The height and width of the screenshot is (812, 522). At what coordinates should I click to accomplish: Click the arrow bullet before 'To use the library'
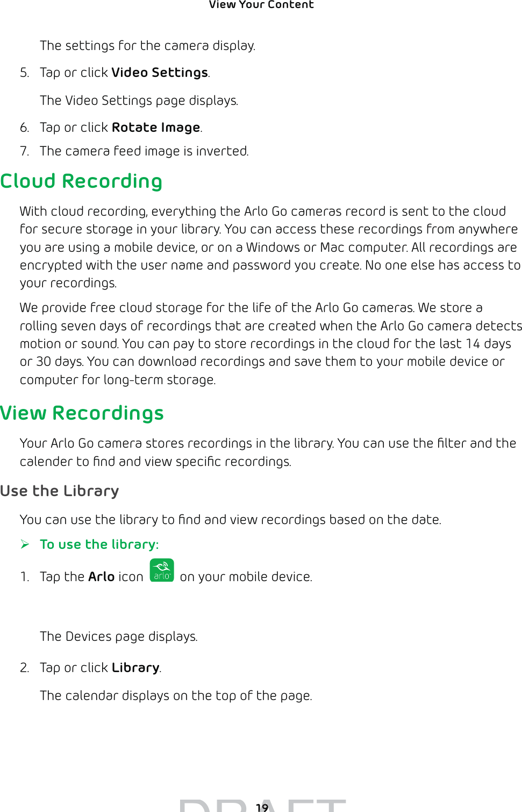[x=25, y=545]
